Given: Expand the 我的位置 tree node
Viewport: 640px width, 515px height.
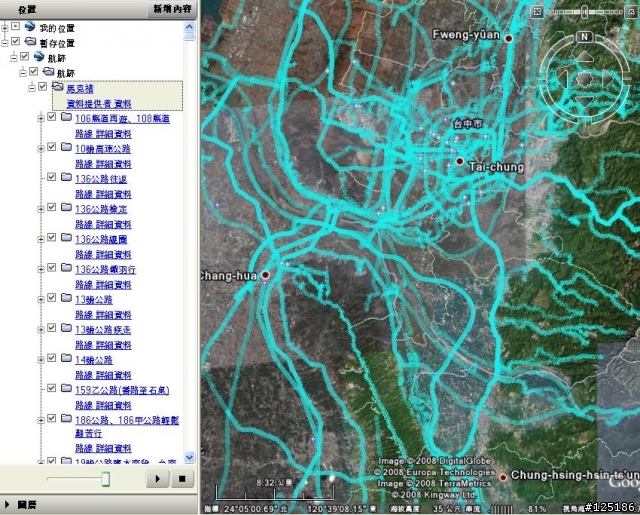Looking at the screenshot, I should coord(5,28).
